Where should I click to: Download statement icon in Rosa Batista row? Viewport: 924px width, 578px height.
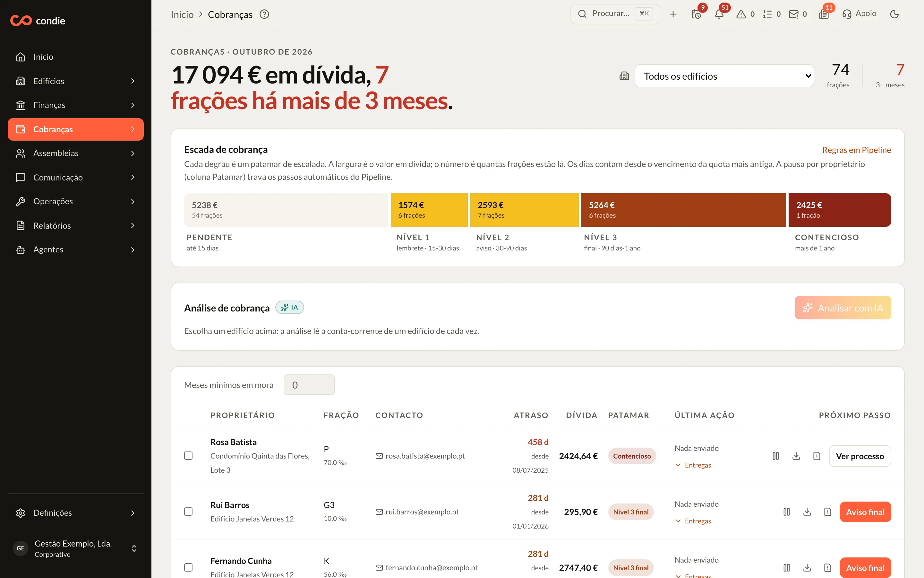(x=796, y=456)
